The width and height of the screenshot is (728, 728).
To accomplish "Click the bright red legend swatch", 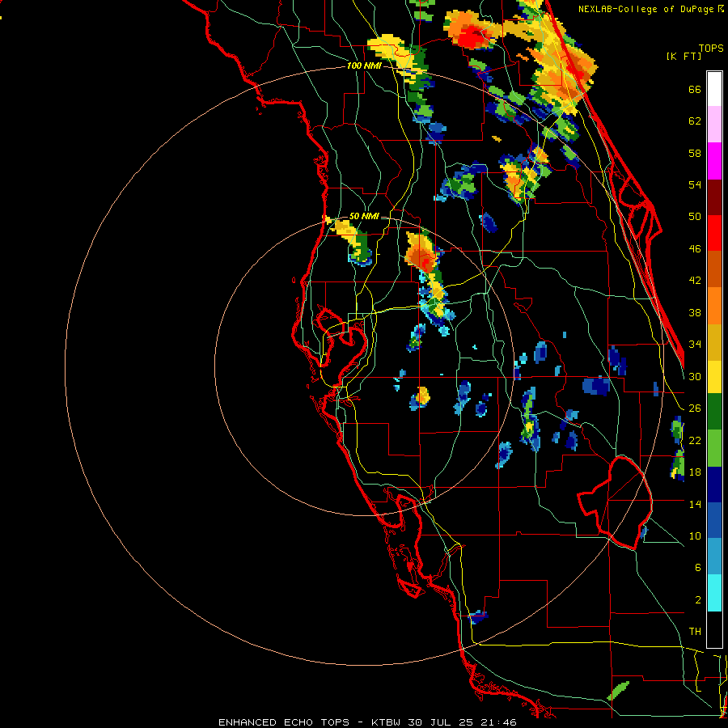I will (714, 233).
